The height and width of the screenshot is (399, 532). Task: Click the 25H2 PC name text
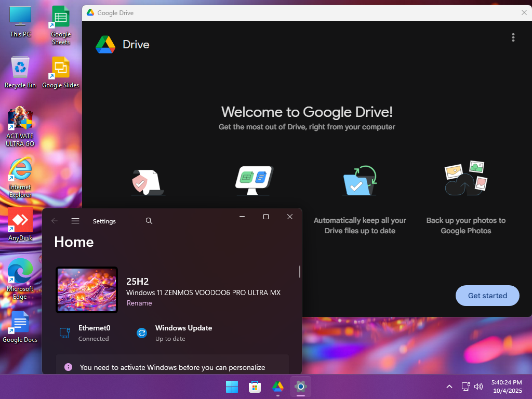[137, 281]
